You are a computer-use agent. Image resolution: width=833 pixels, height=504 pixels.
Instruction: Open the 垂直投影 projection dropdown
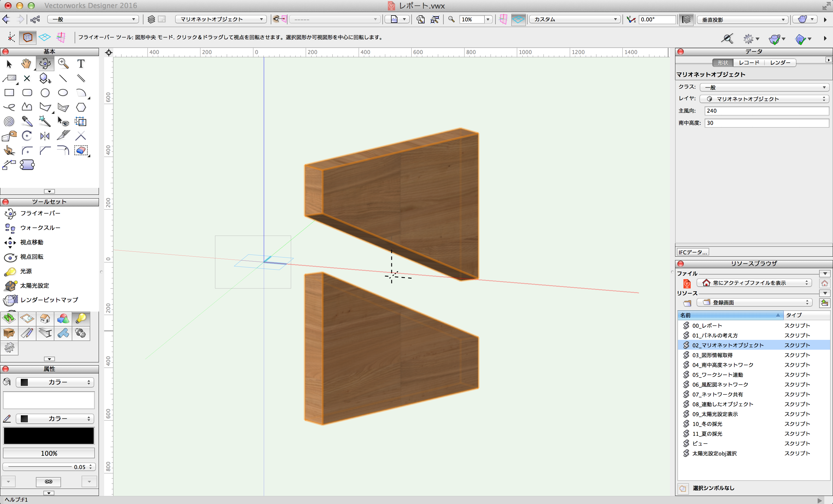point(742,20)
